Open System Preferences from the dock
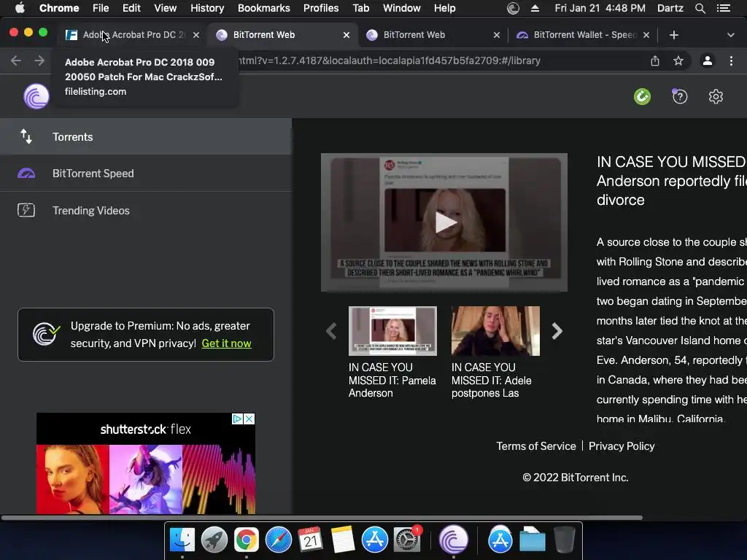747x560 pixels. pyautogui.click(x=406, y=540)
